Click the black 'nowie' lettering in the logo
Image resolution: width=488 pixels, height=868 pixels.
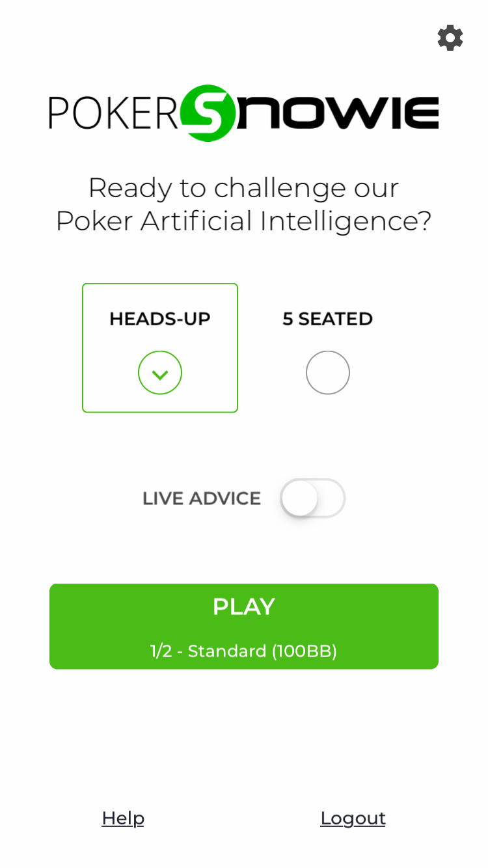337,113
